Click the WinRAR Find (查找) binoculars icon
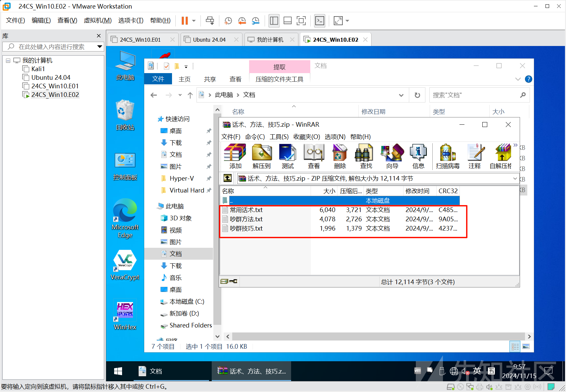Viewport: 566px width, 392px height. 366,156
